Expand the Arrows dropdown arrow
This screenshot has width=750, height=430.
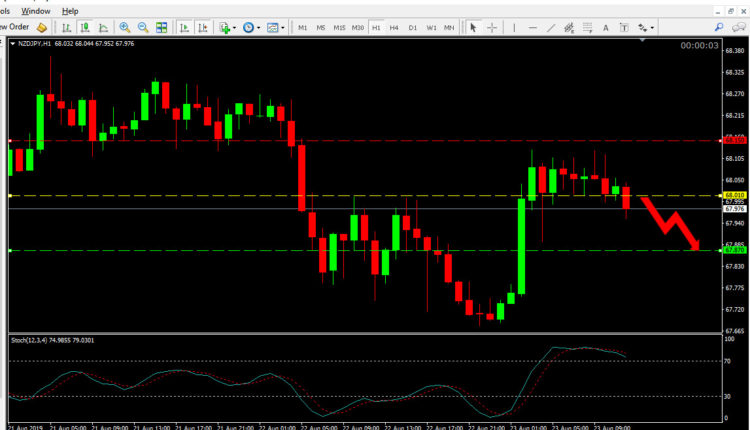coord(652,28)
